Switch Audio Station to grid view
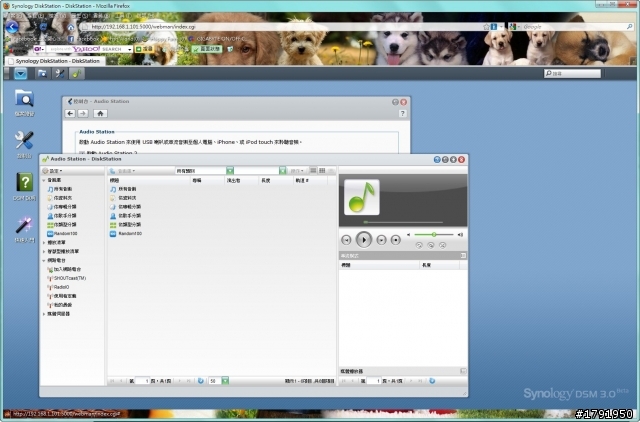 tap(322, 171)
